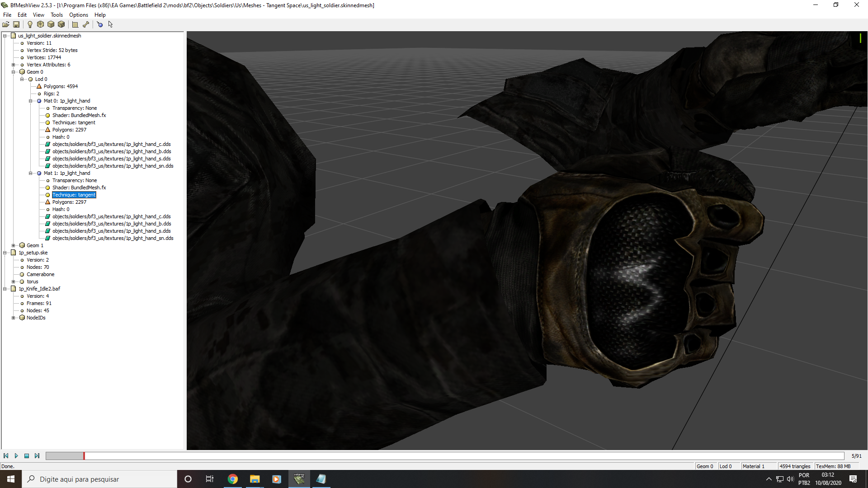The image size is (868, 488).
Task: Collapse the Geom 0 node
Action: [14, 72]
